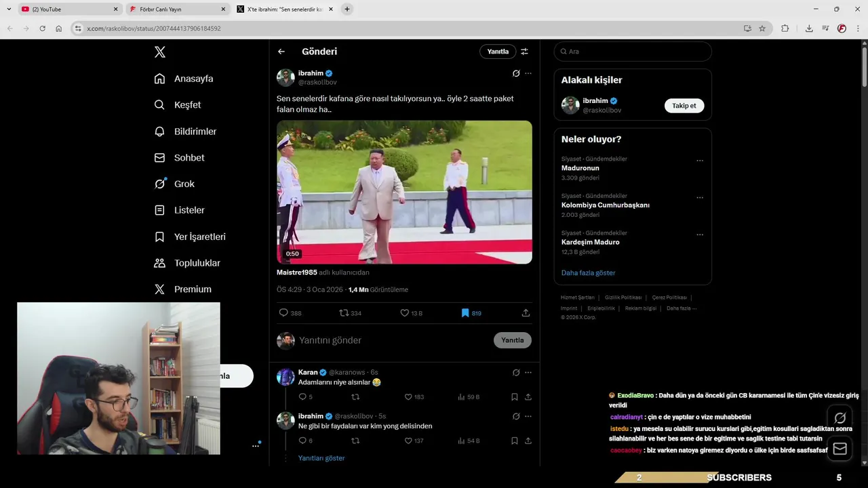Click the Yanıtla submit reply button
Viewport: 868px width, 488px height.
click(513, 340)
